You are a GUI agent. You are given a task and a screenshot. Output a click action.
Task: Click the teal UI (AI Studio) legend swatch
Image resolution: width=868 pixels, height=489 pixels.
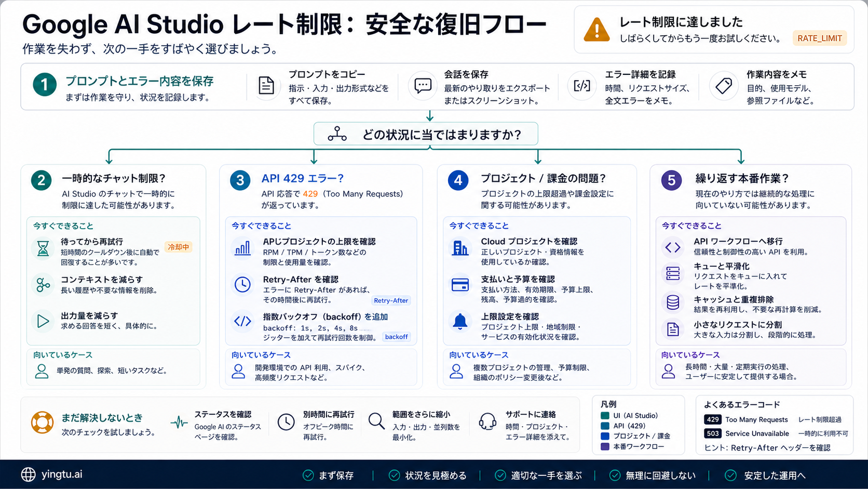pyautogui.click(x=605, y=415)
